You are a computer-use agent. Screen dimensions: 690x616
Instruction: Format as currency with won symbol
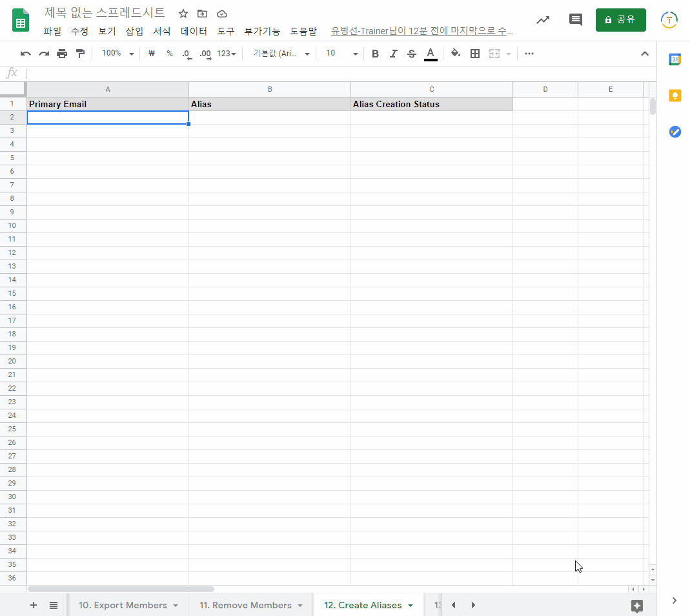tap(152, 54)
